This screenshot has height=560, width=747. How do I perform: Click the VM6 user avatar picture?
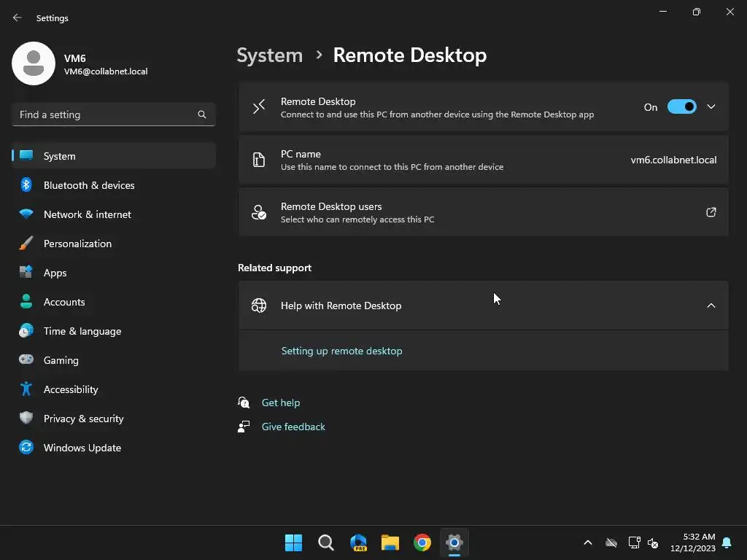pos(34,63)
